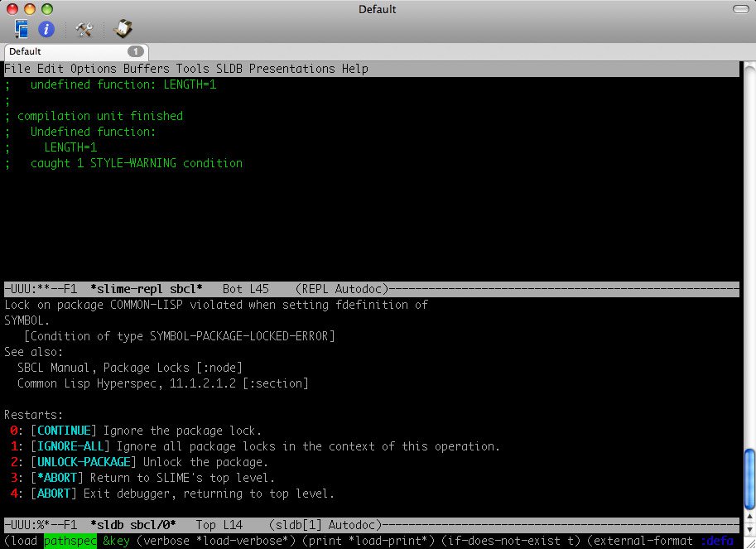This screenshot has width=756, height=549.
Task: Choose the CONTINUE restart option
Action: (x=64, y=431)
